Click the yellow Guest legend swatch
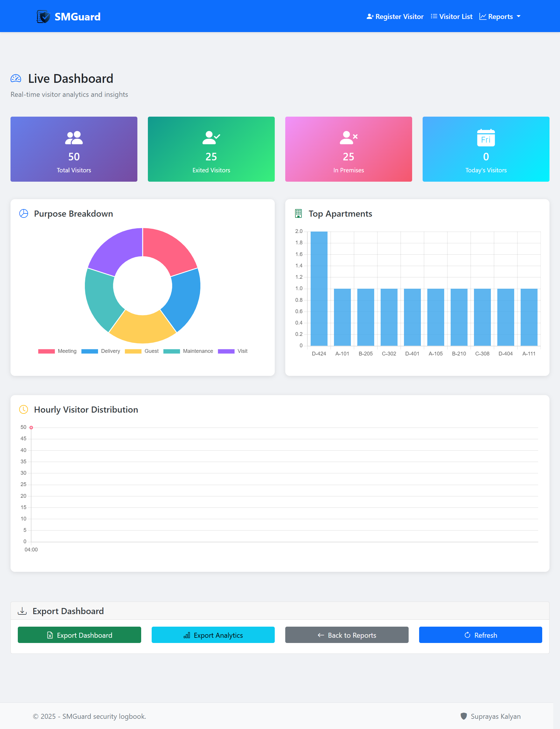The height and width of the screenshot is (729, 560). pos(133,351)
